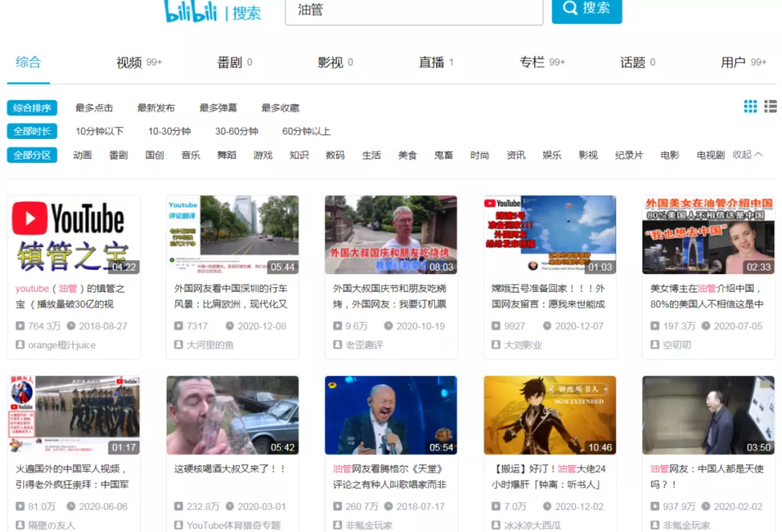This screenshot has width=782, height=532.
Task: Visit uploader 冰冰凉大西瓜's page
Action: (532, 525)
